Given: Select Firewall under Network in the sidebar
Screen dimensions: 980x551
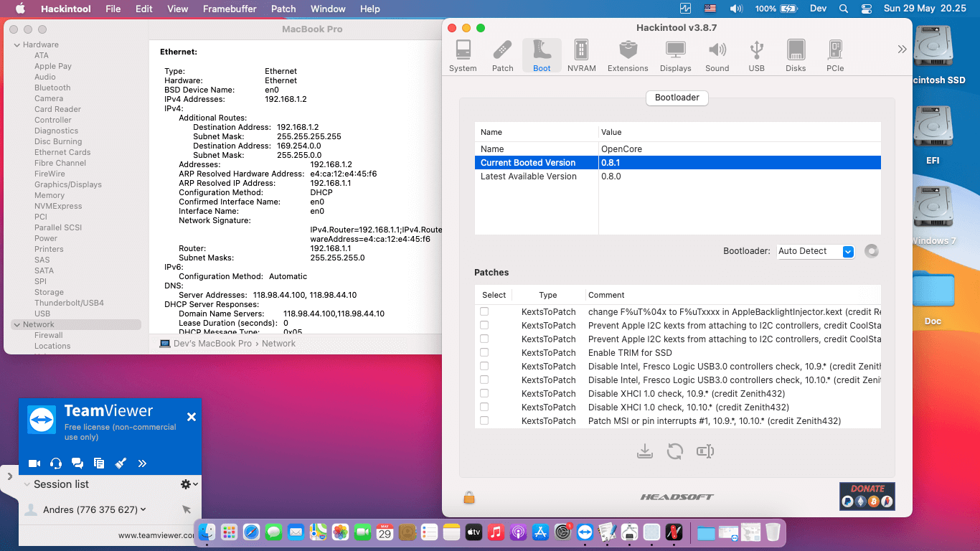Looking at the screenshot, I should tap(49, 335).
